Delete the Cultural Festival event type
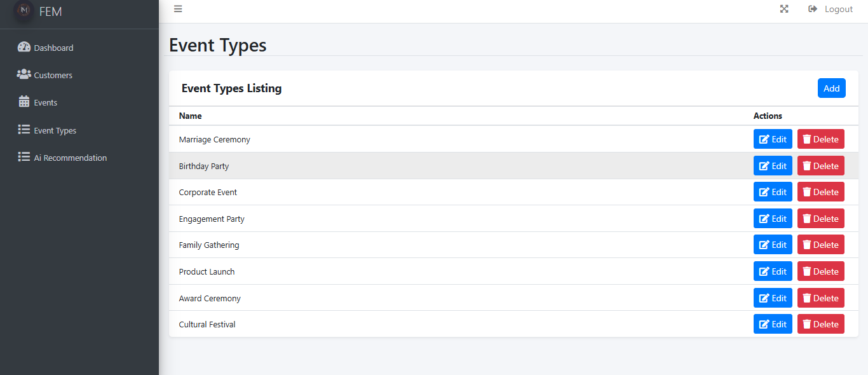This screenshot has width=868, height=375. (x=821, y=324)
